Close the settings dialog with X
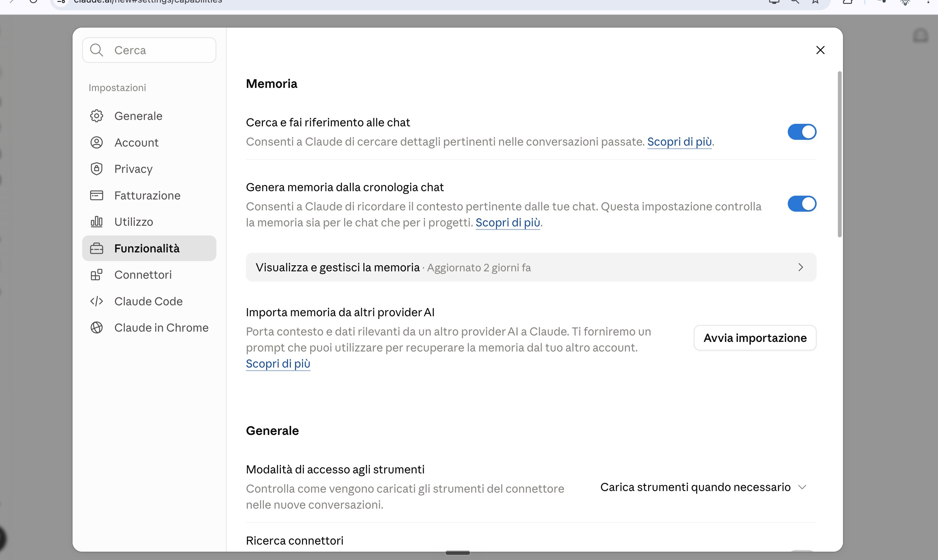Image resolution: width=938 pixels, height=560 pixels. [x=820, y=50]
